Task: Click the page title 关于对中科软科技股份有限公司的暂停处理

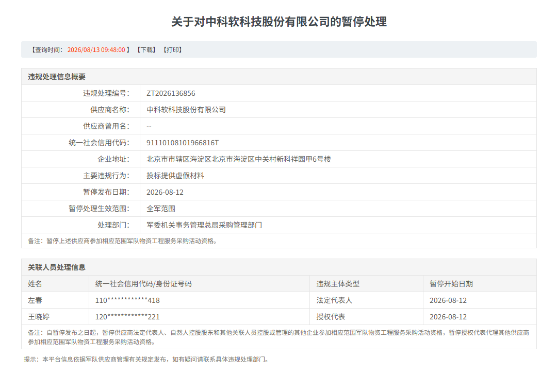Action: coord(279,22)
